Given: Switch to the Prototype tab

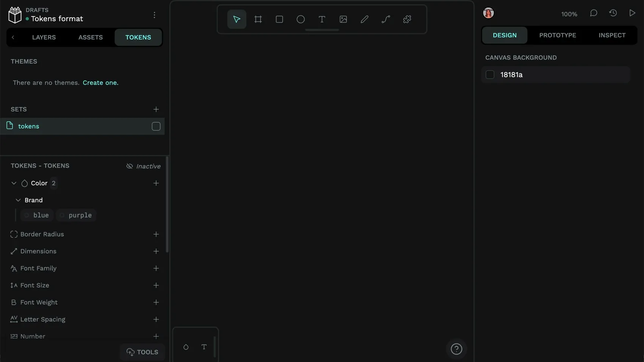Looking at the screenshot, I should pos(557,35).
